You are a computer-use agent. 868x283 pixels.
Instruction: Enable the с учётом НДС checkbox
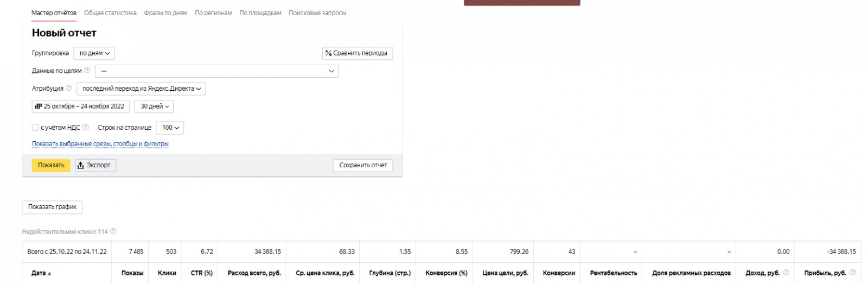coord(35,128)
